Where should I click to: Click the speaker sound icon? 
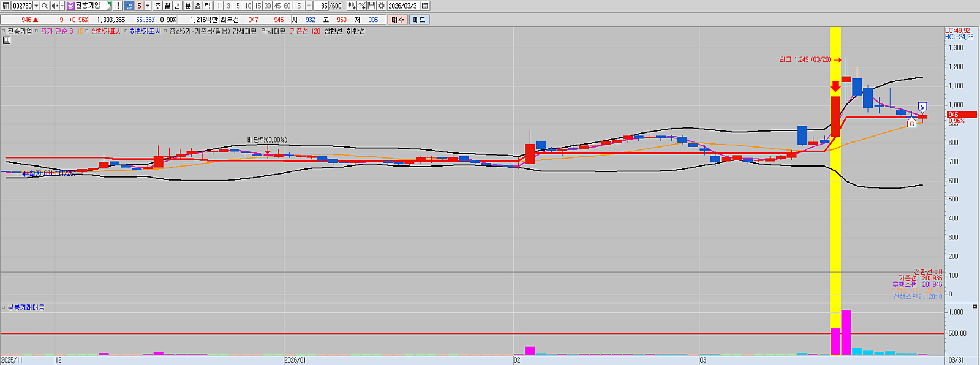tap(55, 6)
